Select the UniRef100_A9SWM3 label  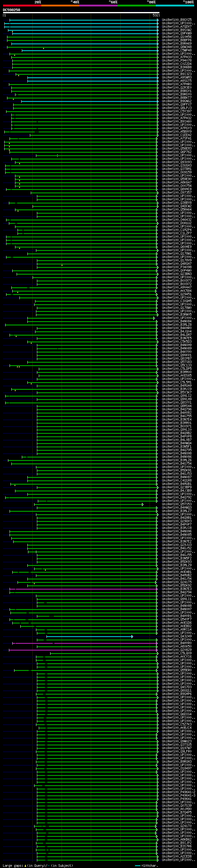click(177, 78)
